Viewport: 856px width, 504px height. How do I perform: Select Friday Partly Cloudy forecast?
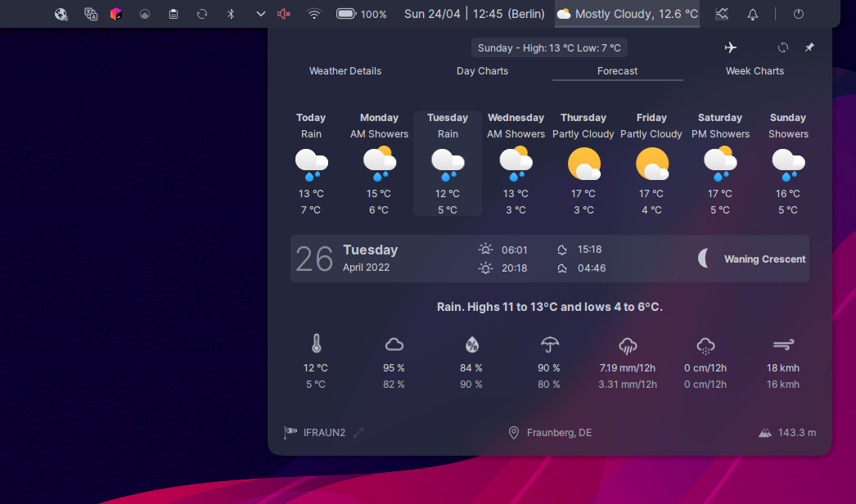[651, 164]
